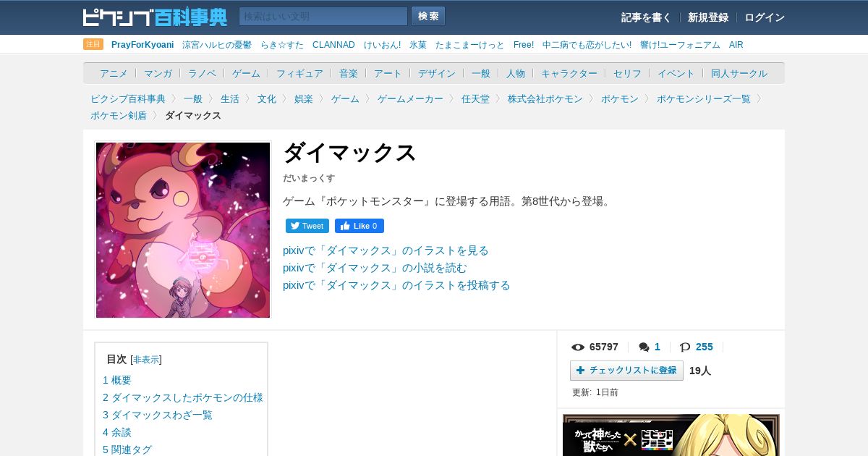Collapse table of contents with 非表示
This screenshot has width=868, height=456.
pos(146,360)
